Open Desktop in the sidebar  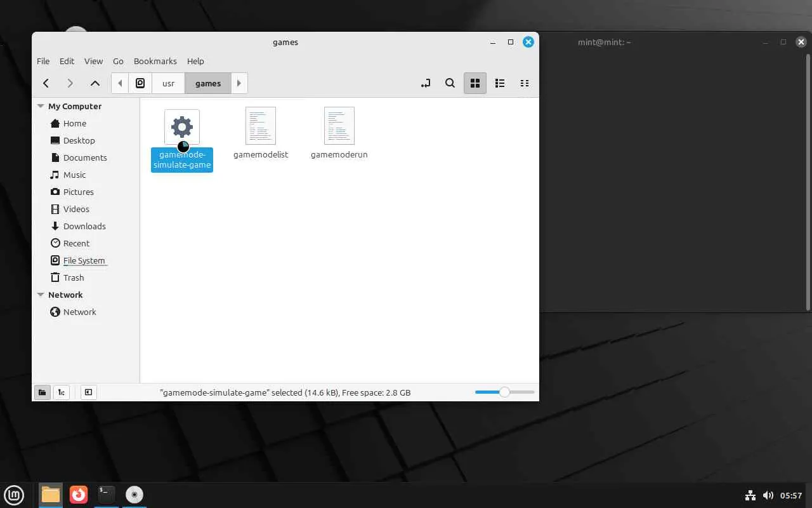click(x=79, y=140)
